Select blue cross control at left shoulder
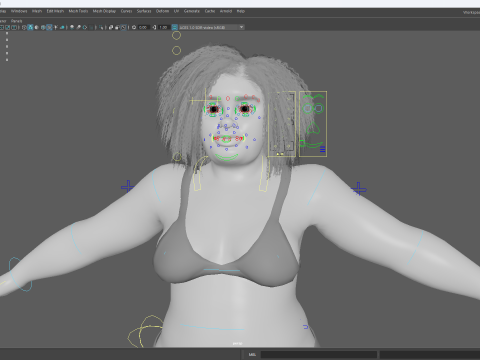The height and width of the screenshot is (360, 480). (127, 187)
